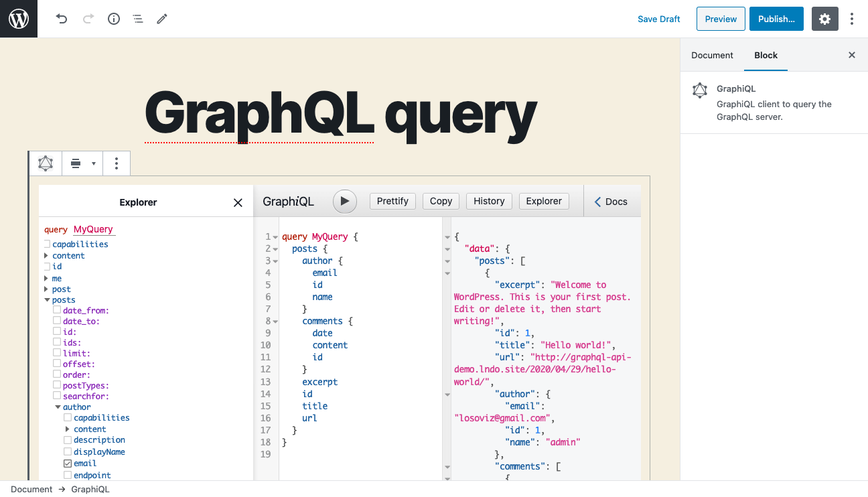Check author capabilities field
The image size is (868, 497).
pos(68,418)
